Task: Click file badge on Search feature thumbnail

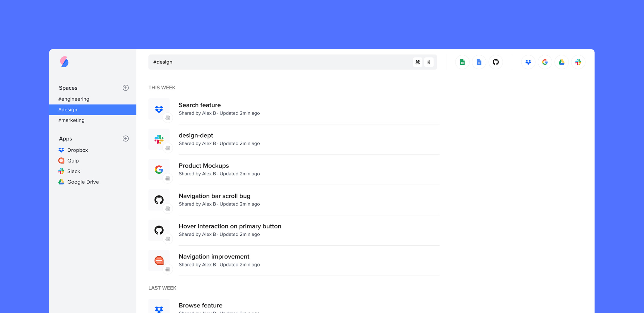Action: [x=168, y=118]
